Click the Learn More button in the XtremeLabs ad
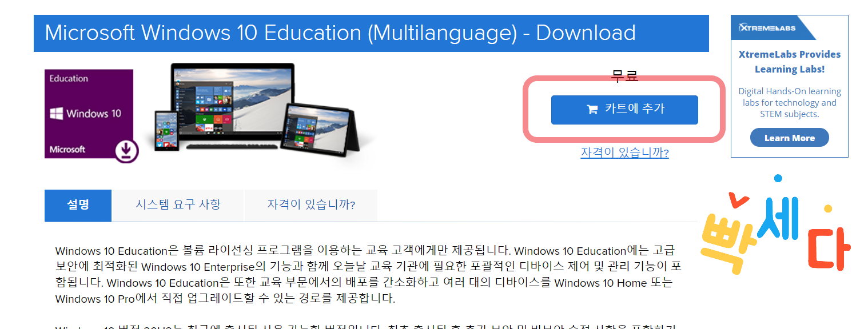Viewport: 868px width, 329px height. (789, 138)
